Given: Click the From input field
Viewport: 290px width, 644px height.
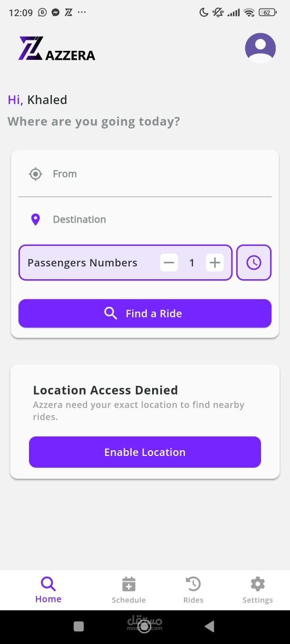Looking at the screenshot, I should (157, 174).
